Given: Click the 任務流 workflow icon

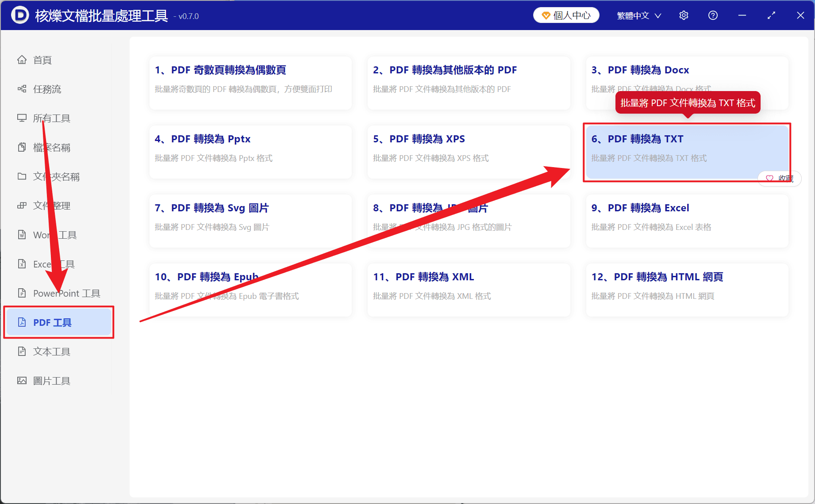Looking at the screenshot, I should pos(22,89).
